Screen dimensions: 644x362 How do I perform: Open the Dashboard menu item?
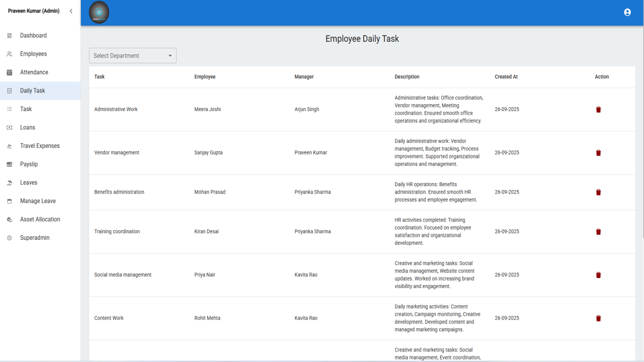point(40,36)
